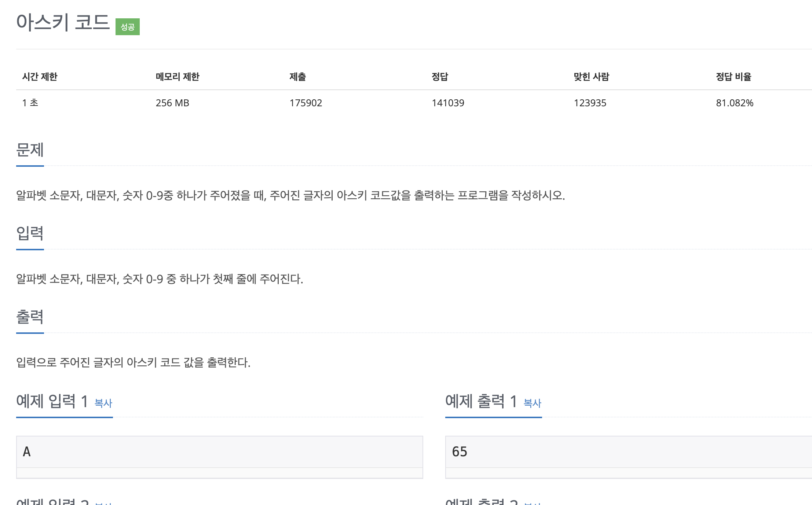Click the 출력 section heading

tap(30, 317)
